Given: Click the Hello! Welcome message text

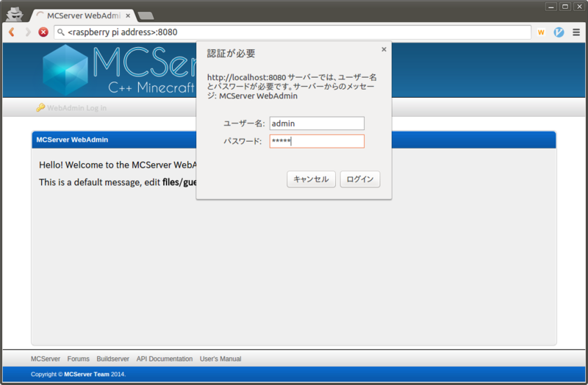Looking at the screenshot, I should click(x=118, y=165).
